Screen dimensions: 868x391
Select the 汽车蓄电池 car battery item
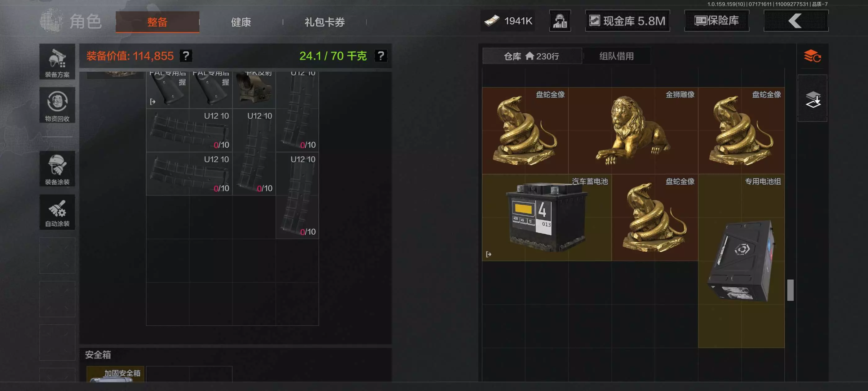point(547,218)
